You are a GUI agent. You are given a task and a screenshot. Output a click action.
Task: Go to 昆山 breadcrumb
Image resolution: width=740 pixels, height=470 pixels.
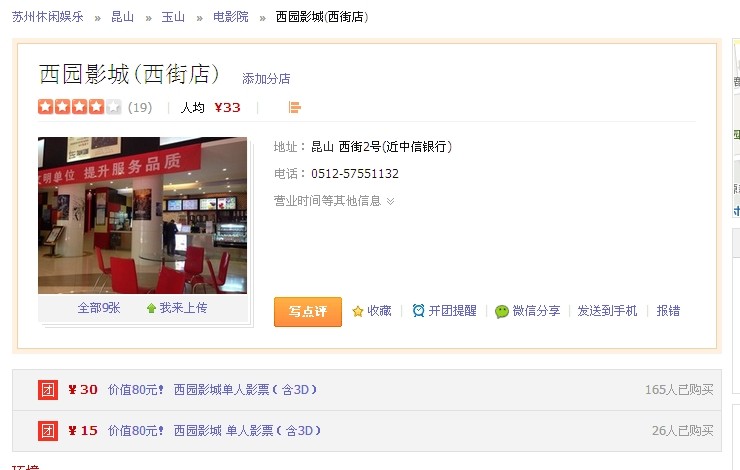[x=123, y=17]
